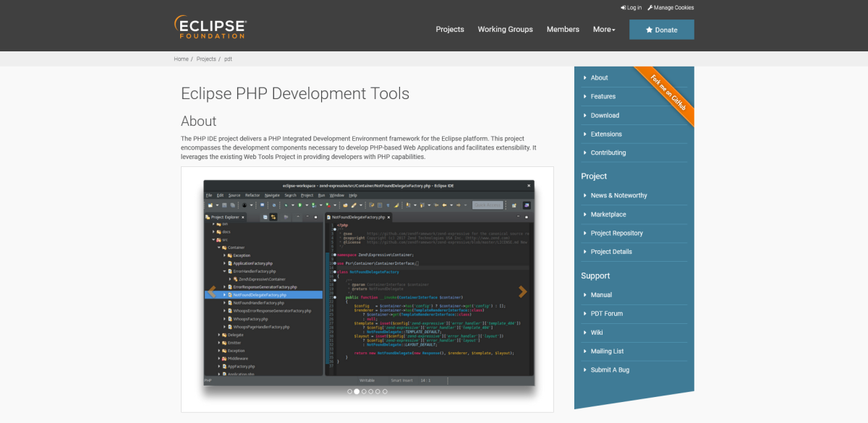Go to Home in the breadcrumb
The width and height of the screenshot is (868, 423).
[x=181, y=59]
